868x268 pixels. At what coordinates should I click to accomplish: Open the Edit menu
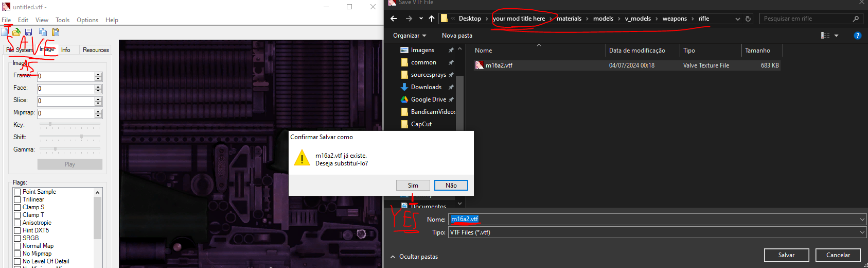coord(23,20)
